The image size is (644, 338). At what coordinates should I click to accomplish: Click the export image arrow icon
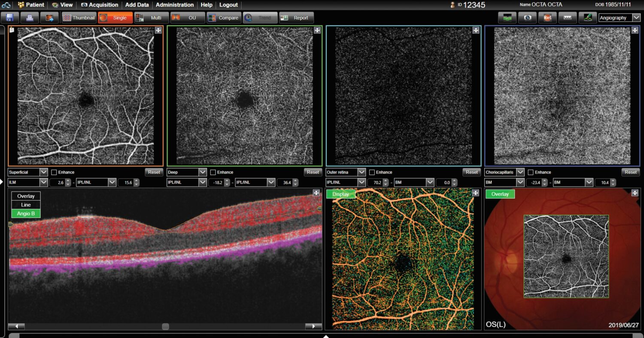[x=49, y=18]
